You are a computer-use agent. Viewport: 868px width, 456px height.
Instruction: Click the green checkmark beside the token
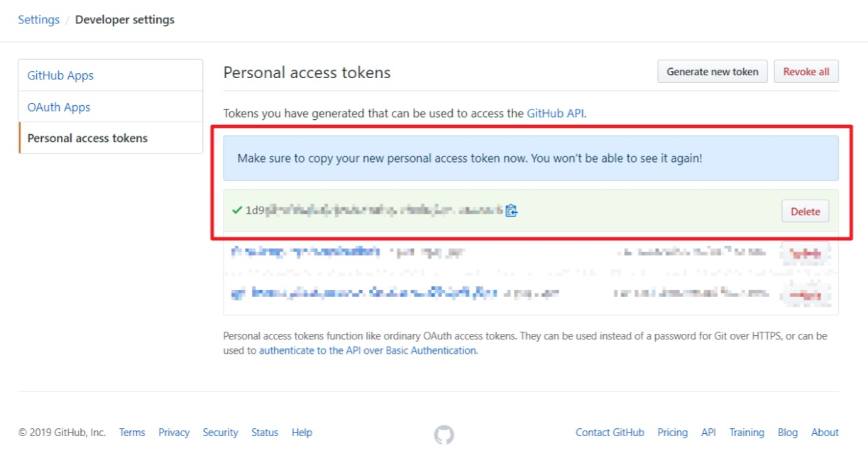click(x=237, y=210)
